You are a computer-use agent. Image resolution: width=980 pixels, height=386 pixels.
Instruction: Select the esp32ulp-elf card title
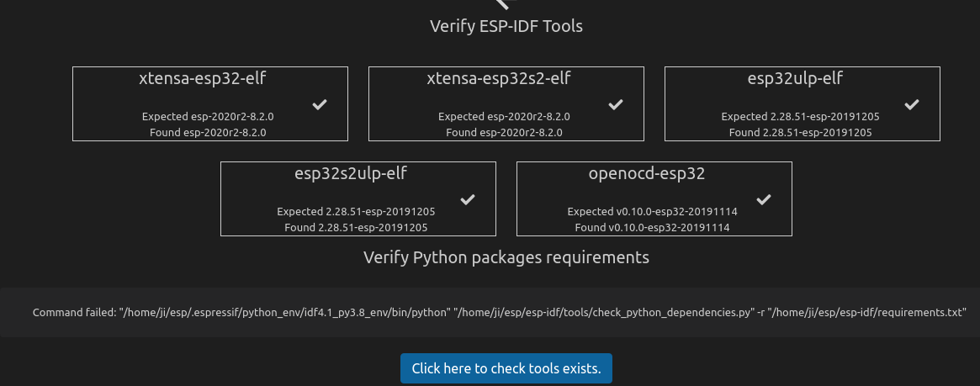pos(795,79)
